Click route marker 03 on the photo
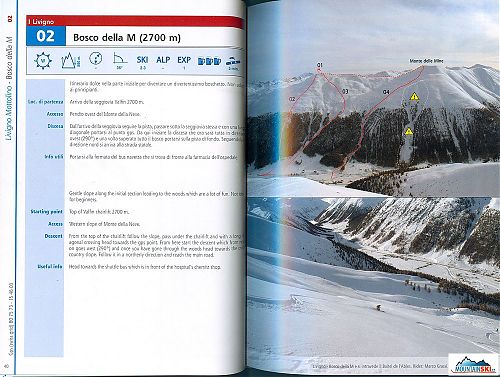Image resolution: width=500 pixels, height=377 pixels. point(345,91)
